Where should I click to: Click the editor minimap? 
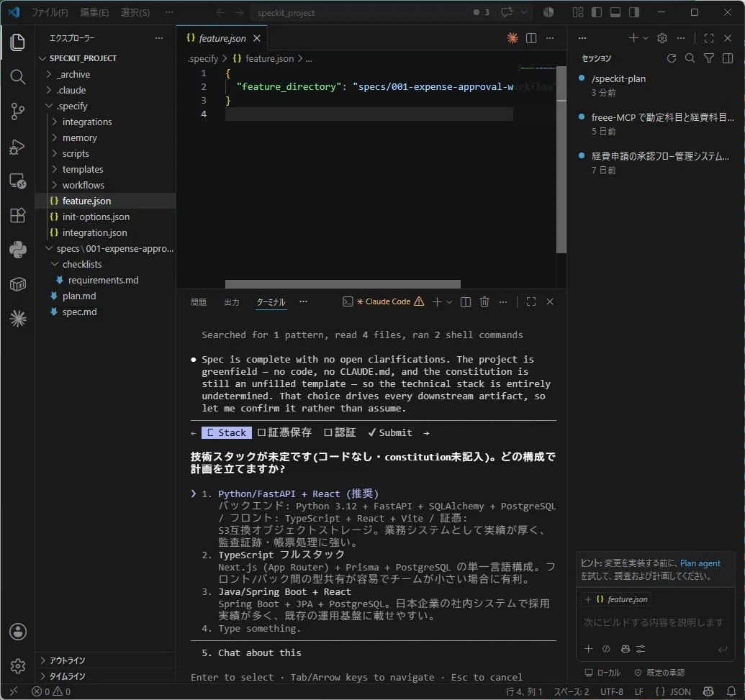point(537,68)
